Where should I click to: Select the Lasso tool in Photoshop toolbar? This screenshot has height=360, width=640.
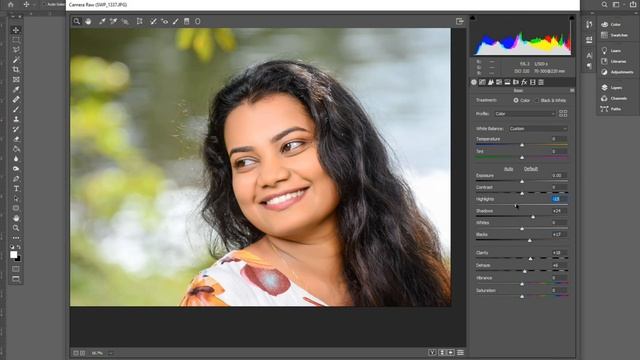click(x=16, y=50)
